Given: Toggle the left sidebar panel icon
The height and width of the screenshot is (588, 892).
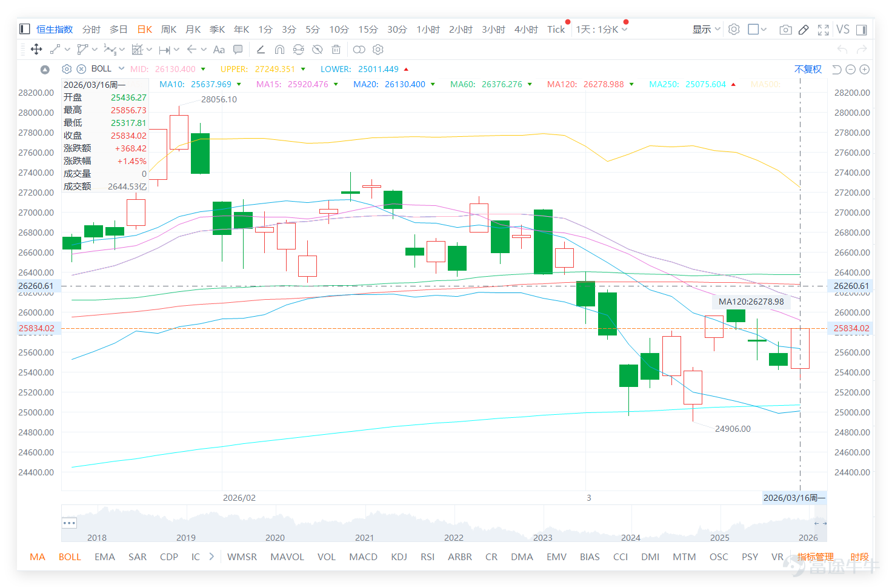Looking at the screenshot, I should (25, 29).
